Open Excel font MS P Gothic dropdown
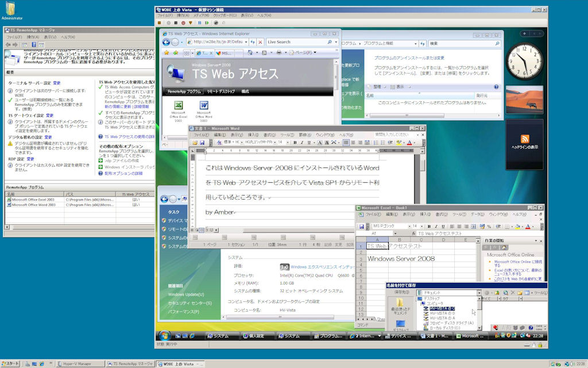 409,227
